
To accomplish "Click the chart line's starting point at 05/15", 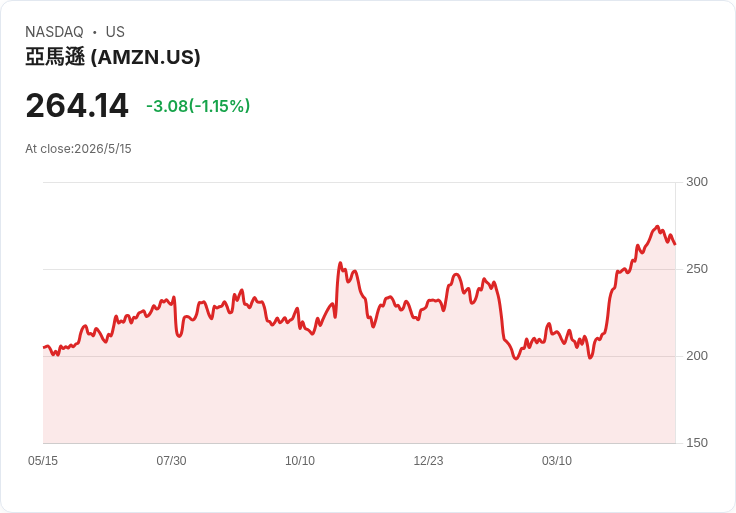I will [x=44, y=347].
